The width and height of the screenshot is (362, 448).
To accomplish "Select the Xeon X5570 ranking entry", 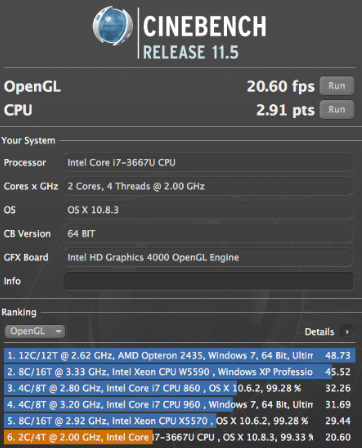I will pos(180,421).
